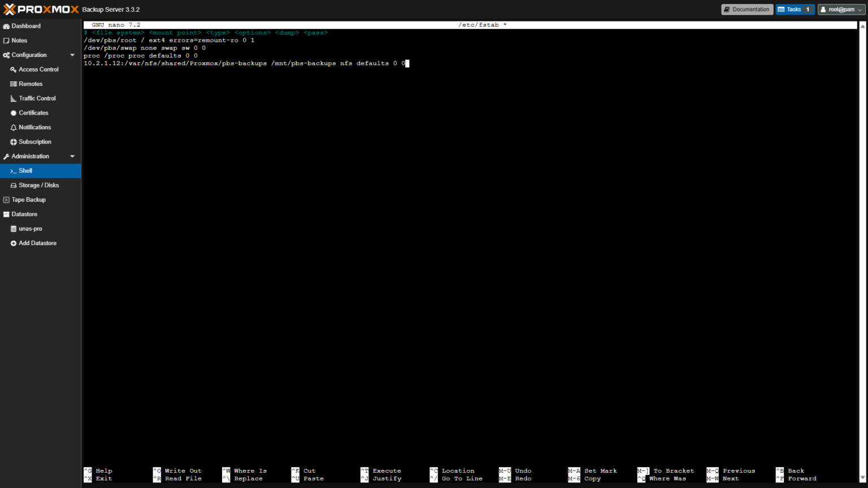The height and width of the screenshot is (488, 868).
Task: Open the Remotes configuration
Action: (x=30, y=84)
